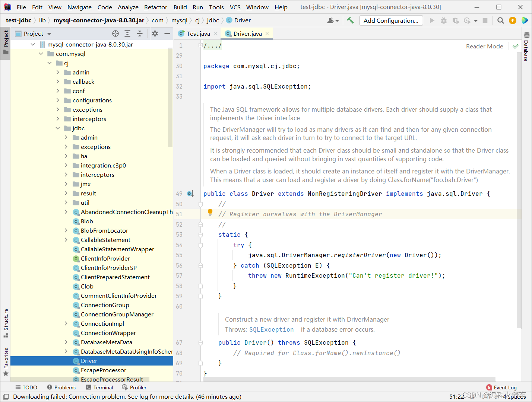
Task: Click the Project tree vertical scrollbar
Action: click(171, 97)
